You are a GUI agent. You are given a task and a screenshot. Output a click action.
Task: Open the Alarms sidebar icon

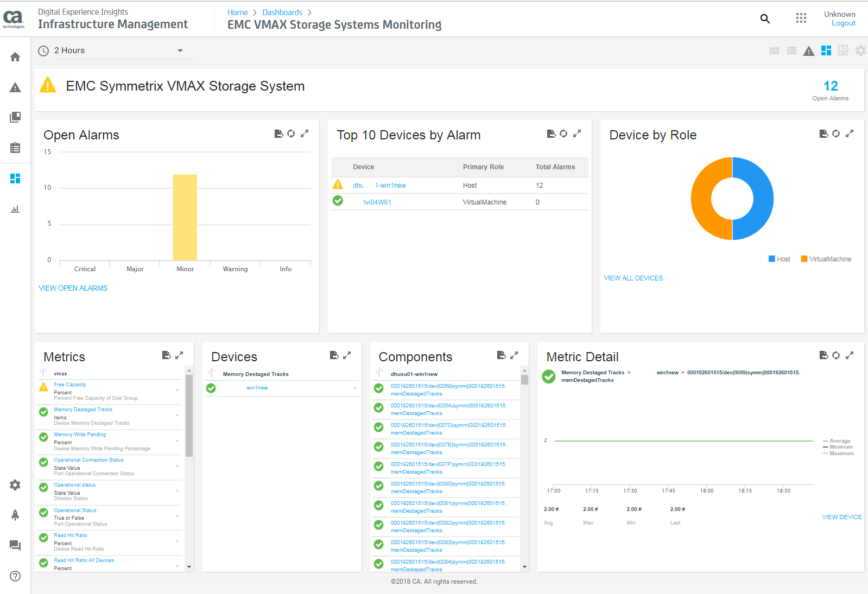[x=15, y=87]
